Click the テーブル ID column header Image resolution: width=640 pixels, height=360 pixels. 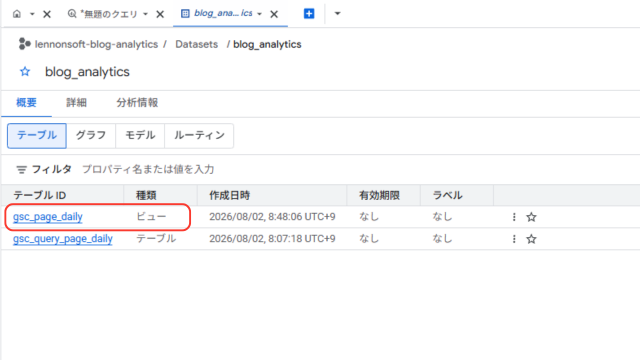40,195
